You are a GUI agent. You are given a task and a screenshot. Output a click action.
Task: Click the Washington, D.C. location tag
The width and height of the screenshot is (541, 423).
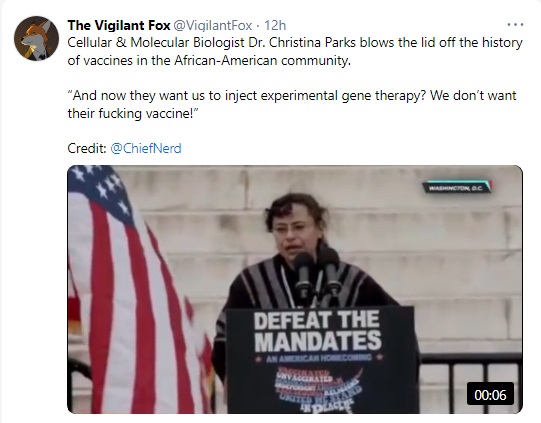(457, 188)
